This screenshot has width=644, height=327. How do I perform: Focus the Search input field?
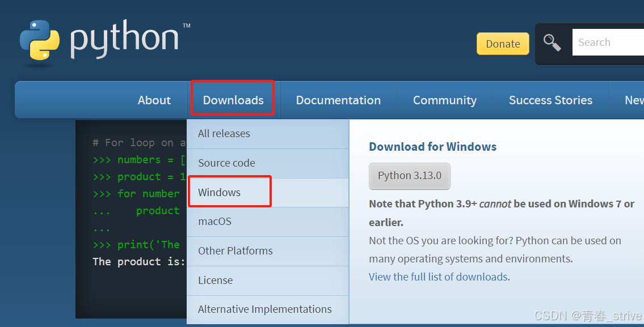pos(608,43)
